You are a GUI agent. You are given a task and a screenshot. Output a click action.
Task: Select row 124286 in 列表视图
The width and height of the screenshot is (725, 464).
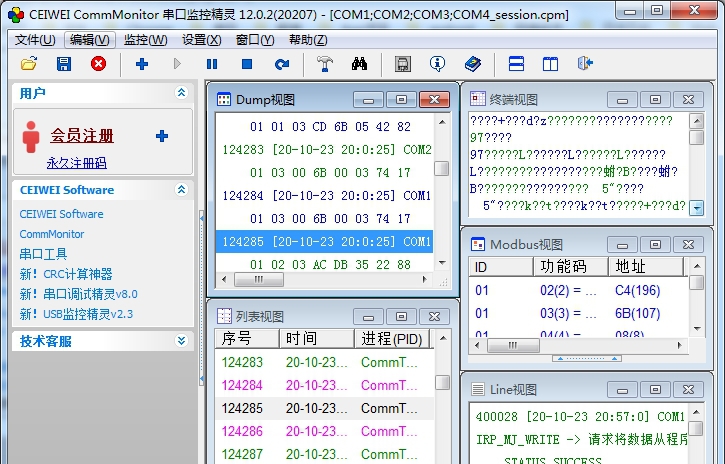[x=324, y=431]
